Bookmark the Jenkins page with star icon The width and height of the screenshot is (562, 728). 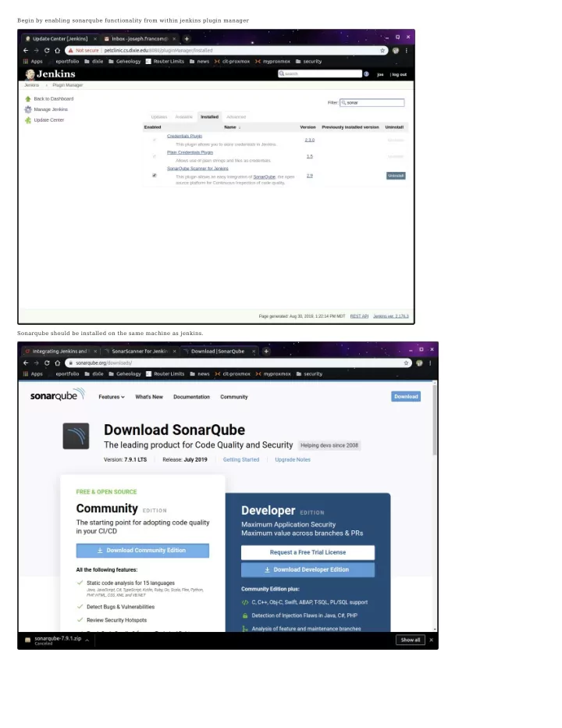pyautogui.click(x=383, y=50)
